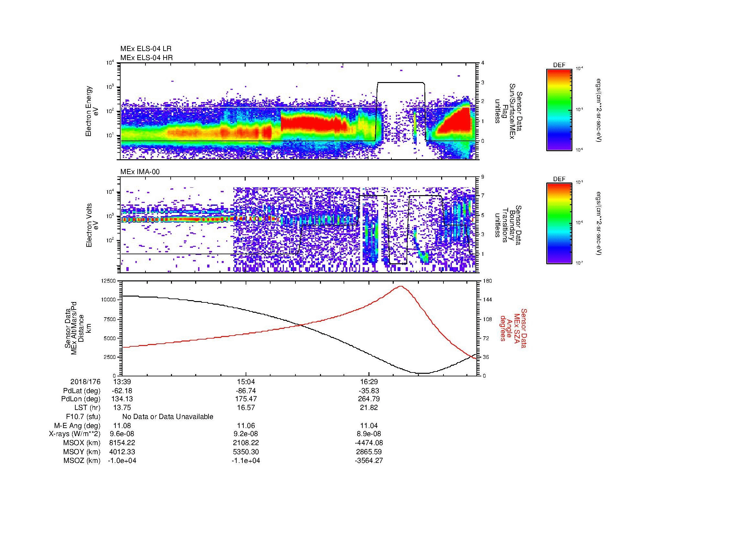Click the '180' SZA axis tick
The width and height of the screenshot is (756, 534).
click(x=487, y=281)
